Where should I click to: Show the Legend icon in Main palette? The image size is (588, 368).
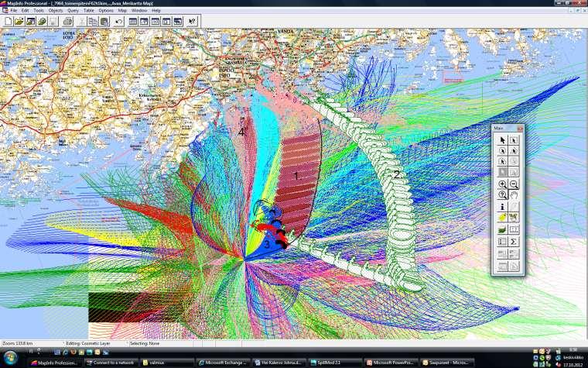click(x=502, y=242)
